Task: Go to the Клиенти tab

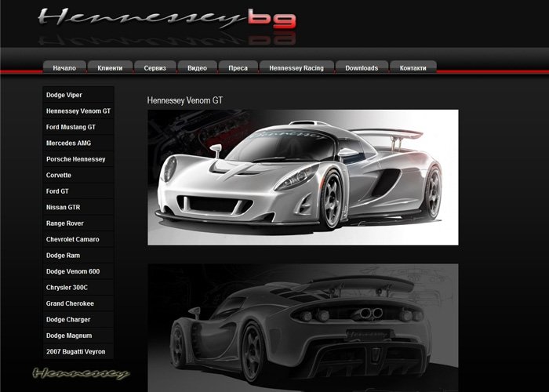Action: [x=110, y=68]
